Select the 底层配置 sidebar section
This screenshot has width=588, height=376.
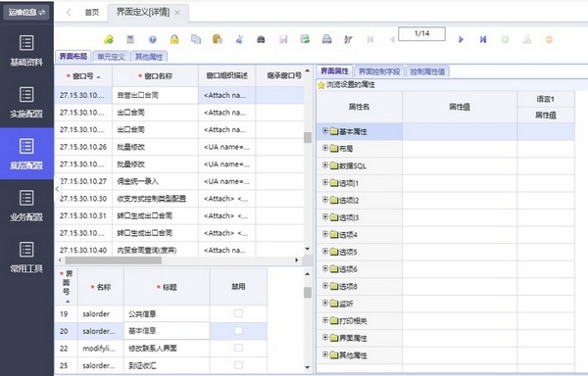point(26,154)
